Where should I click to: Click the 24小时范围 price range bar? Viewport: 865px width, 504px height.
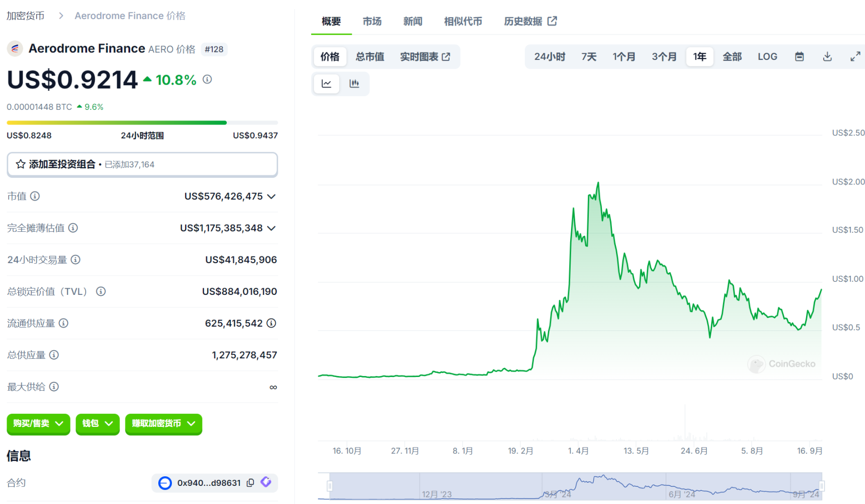click(x=142, y=122)
